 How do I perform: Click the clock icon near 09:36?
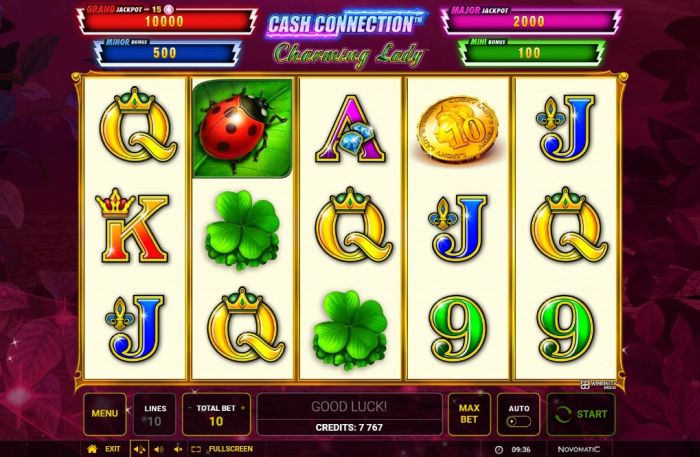(499, 449)
